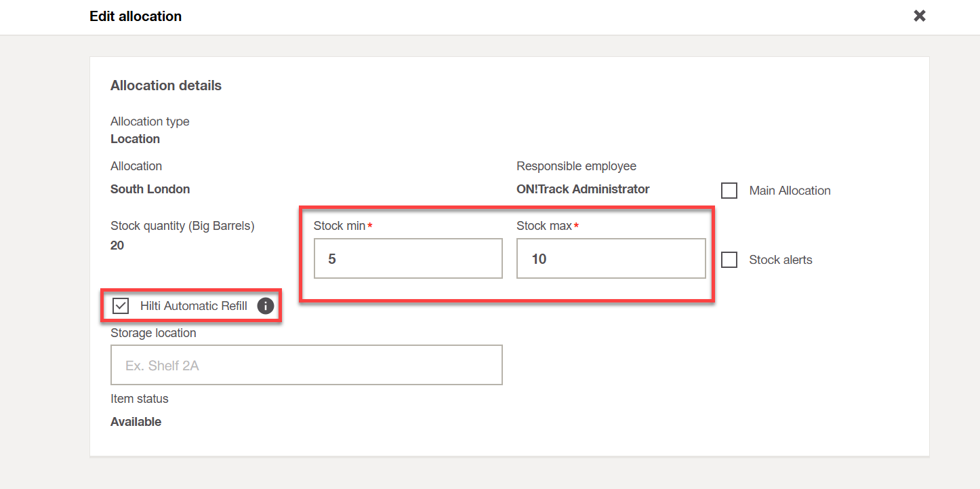
Task: Click the Stock quantity (Big Barrels) label
Action: (x=182, y=226)
